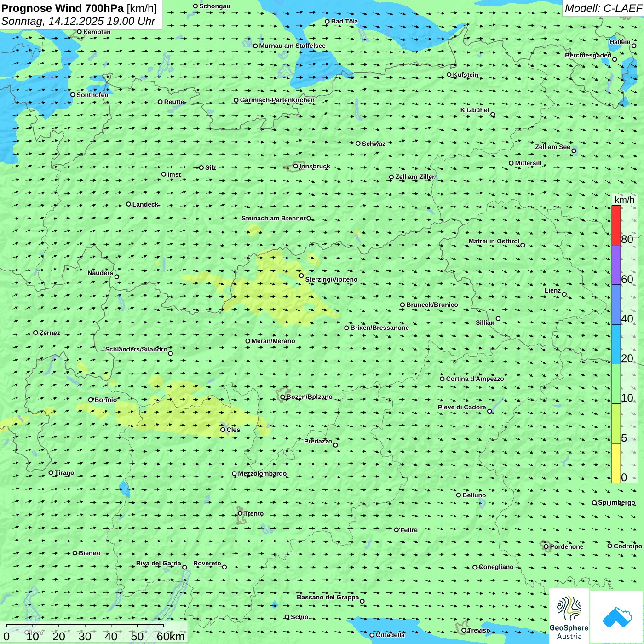This screenshot has width=644, height=644.
Task: Click the 'Schongau' town label
Action: pyautogui.click(x=215, y=6)
